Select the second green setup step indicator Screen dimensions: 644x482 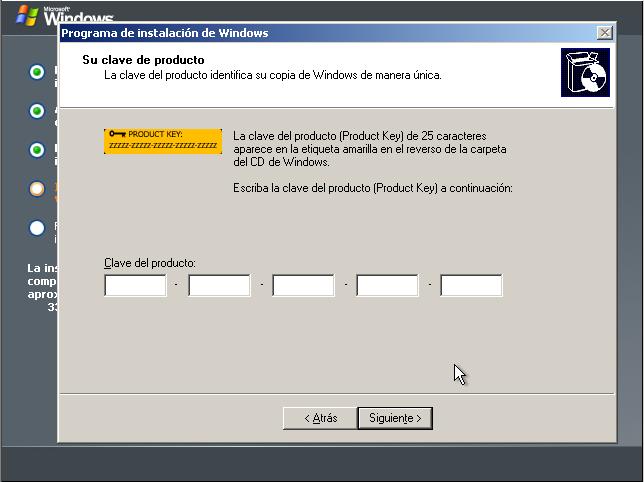37,111
